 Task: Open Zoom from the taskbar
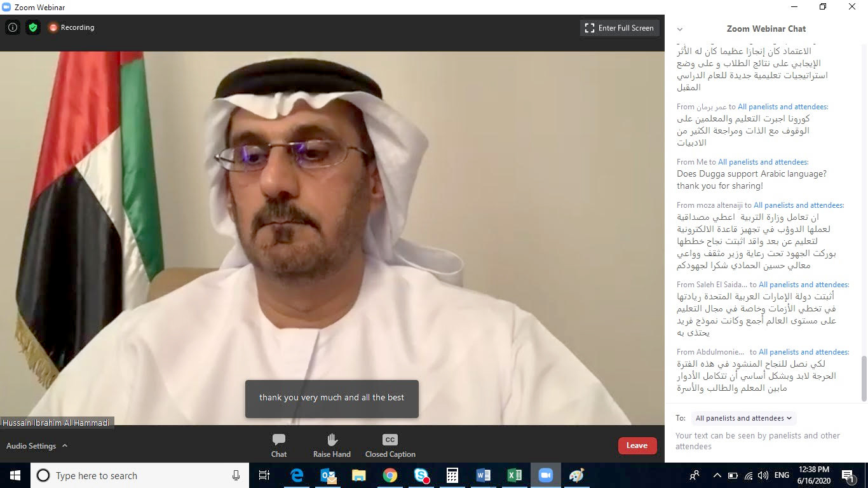click(x=545, y=475)
